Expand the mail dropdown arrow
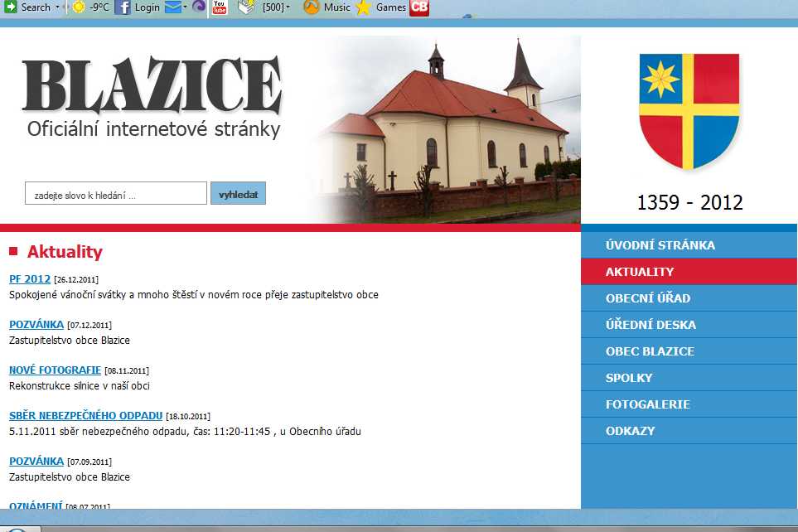 186,7
